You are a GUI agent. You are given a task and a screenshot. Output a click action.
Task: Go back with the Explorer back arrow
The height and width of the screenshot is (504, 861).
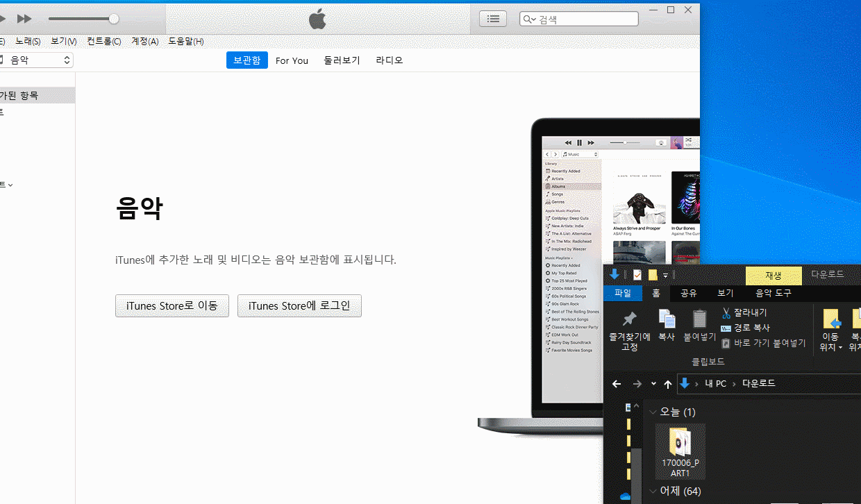[x=617, y=384]
